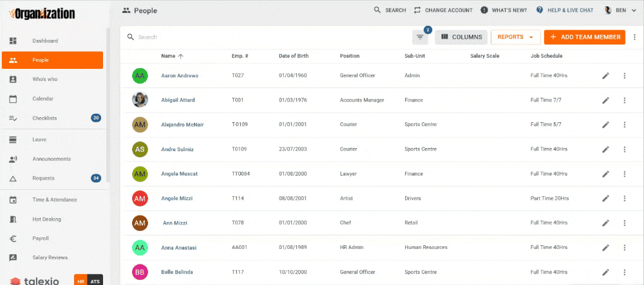644x285 pixels.
Task: Click Add Team Member button
Action: click(584, 37)
